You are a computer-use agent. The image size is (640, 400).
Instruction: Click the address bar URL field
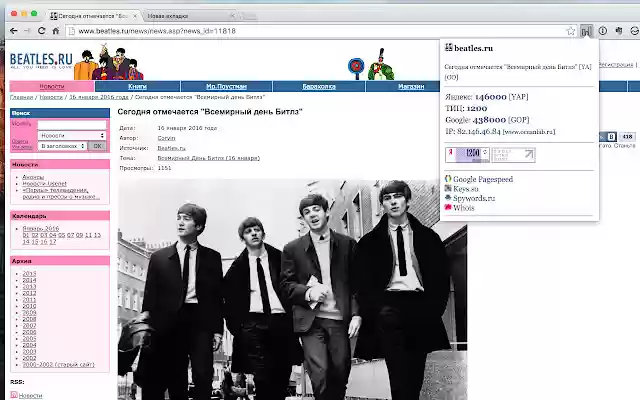pyautogui.click(x=318, y=31)
